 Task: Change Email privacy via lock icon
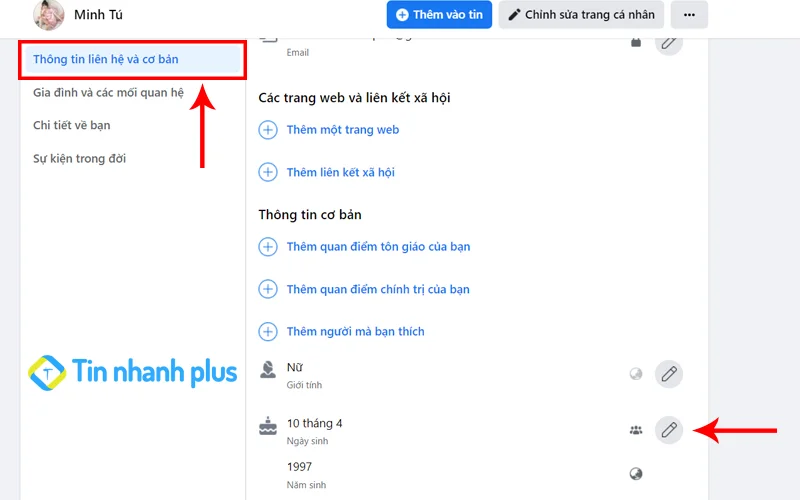coord(636,42)
